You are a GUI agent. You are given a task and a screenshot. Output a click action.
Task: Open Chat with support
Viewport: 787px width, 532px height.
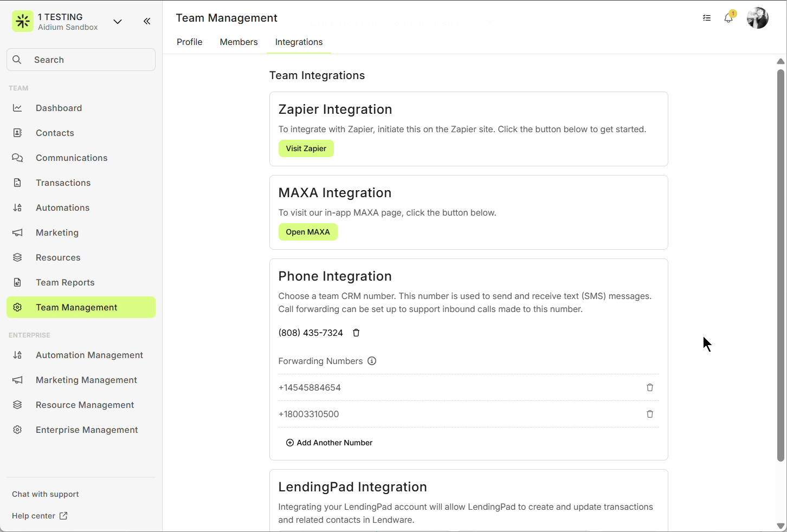[x=46, y=494]
